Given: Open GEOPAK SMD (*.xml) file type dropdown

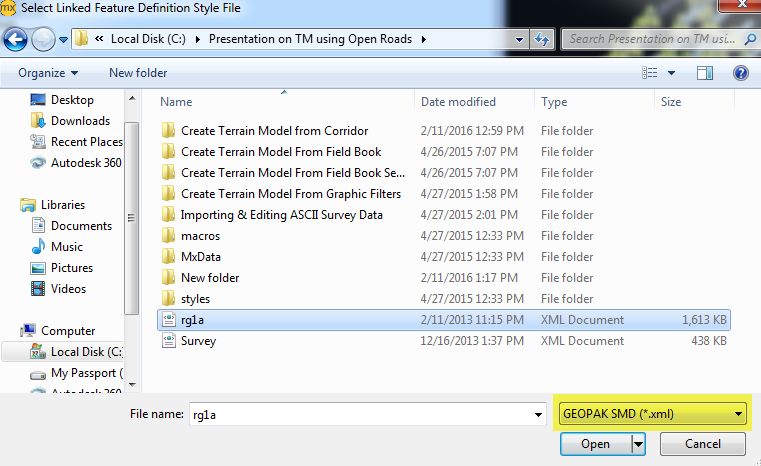Looking at the screenshot, I should [652, 414].
